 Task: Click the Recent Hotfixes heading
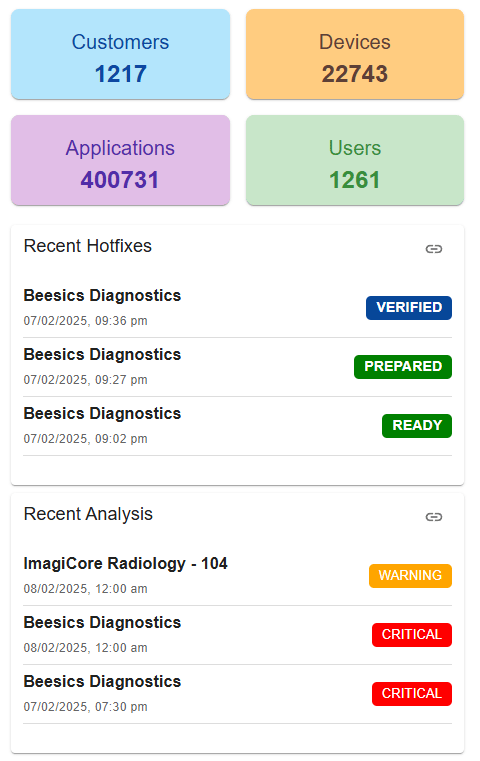tap(88, 246)
